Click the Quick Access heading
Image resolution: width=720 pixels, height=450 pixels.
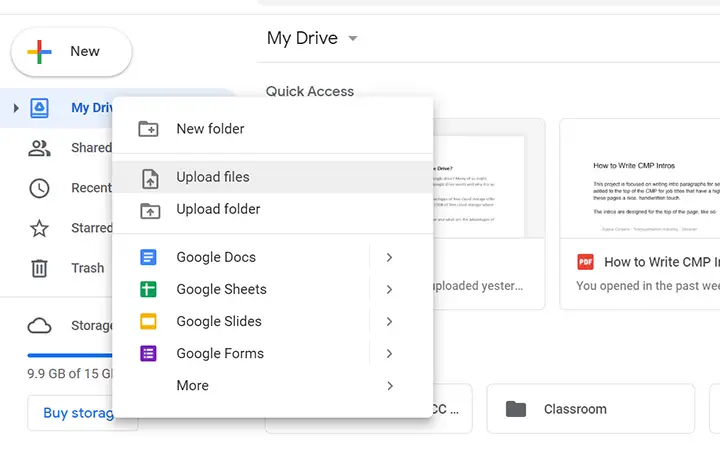310,91
